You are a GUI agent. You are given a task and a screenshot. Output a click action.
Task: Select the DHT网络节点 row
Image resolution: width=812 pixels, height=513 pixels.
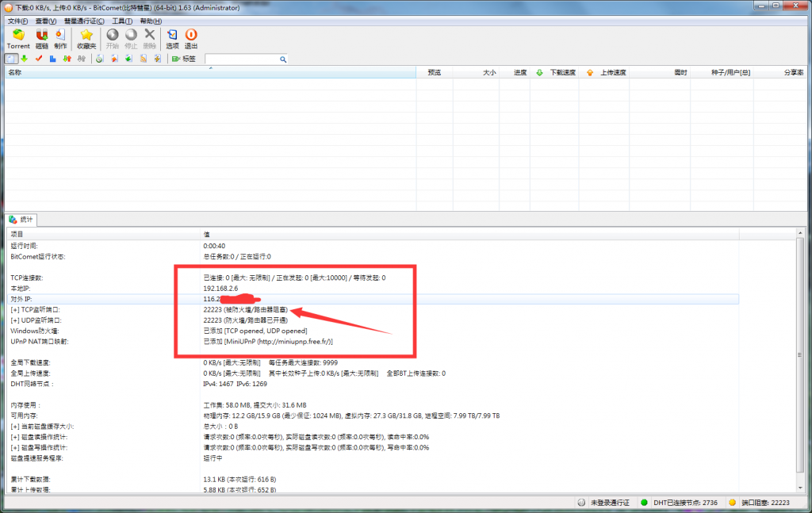[x=373, y=384]
